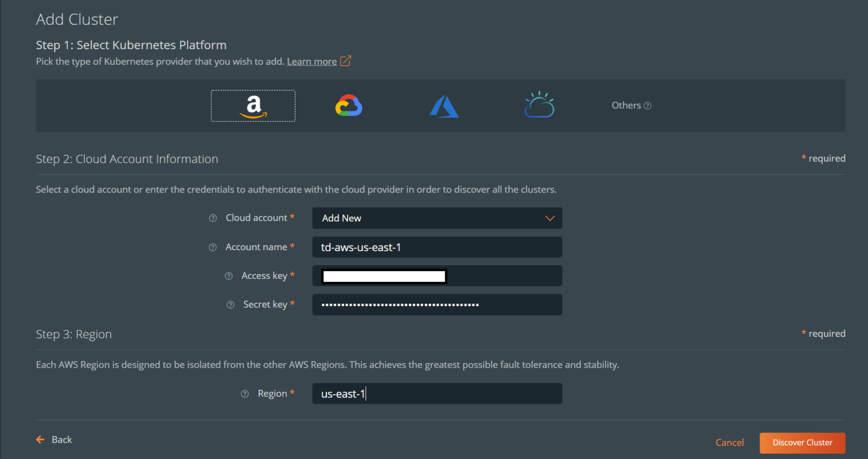Click the Account name input field
Screen dimensions: 868x459
click(x=437, y=247)
